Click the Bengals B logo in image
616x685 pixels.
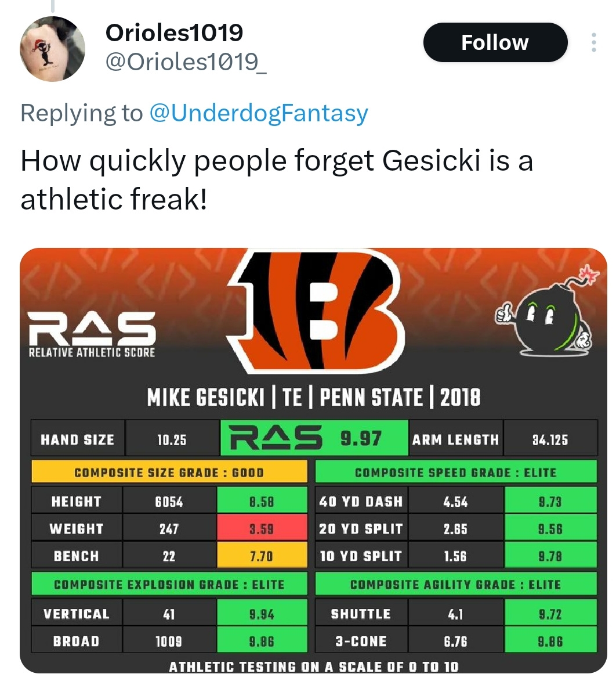coord(314,312)
